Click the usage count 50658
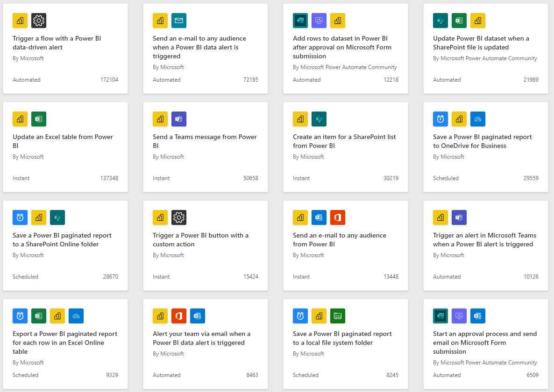The image size is (554, 392). 251,178
